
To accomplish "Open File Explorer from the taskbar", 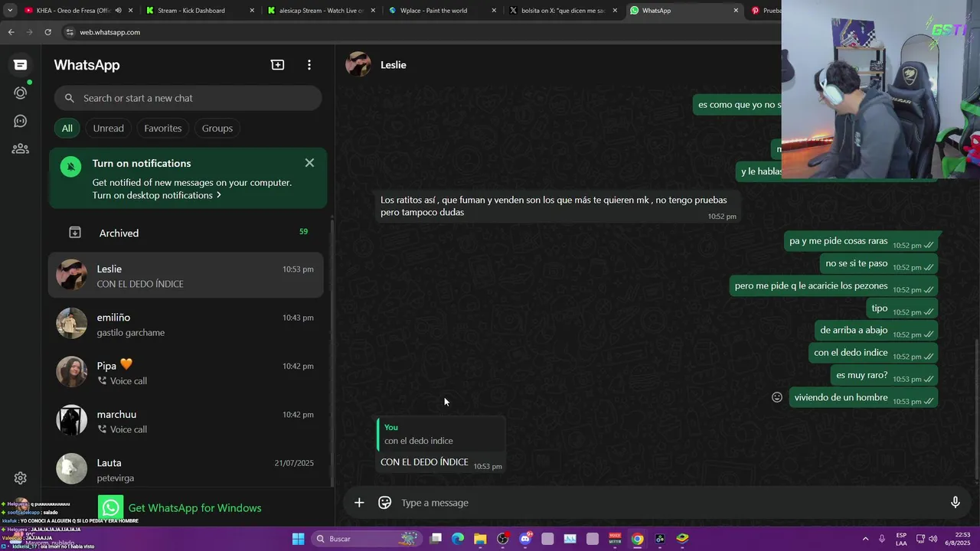I will (x=480, y=539).
